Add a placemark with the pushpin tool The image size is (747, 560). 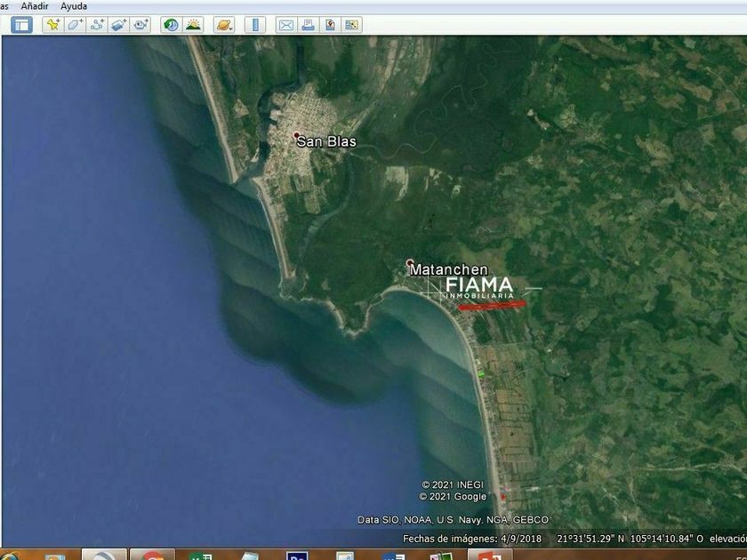click(52, 25)
